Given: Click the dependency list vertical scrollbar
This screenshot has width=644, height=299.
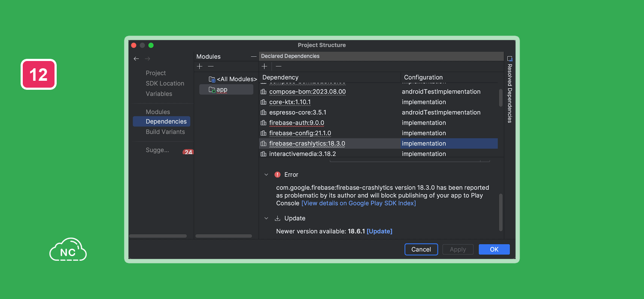Looking at the screenshot, I should pos(501,98).
